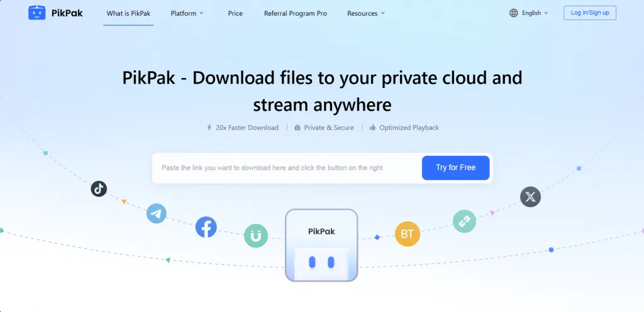Click the central PikPak box mascot

pos(321,245)
